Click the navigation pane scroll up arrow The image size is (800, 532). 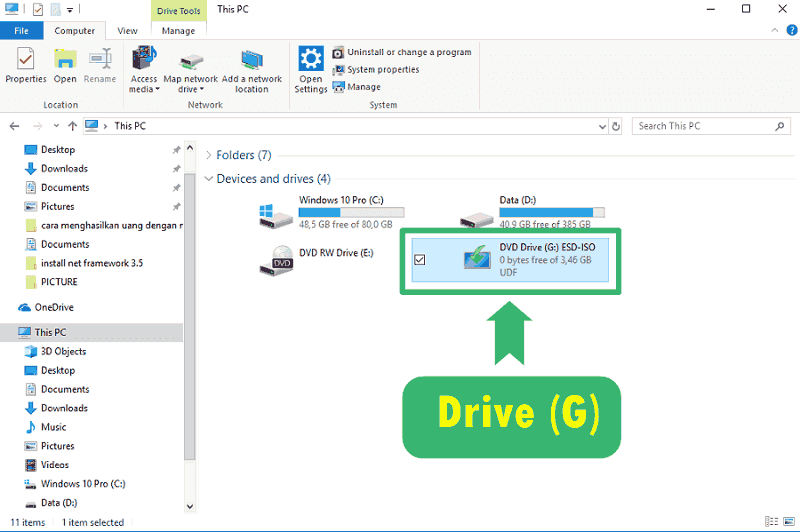click(x=190, y=148)
